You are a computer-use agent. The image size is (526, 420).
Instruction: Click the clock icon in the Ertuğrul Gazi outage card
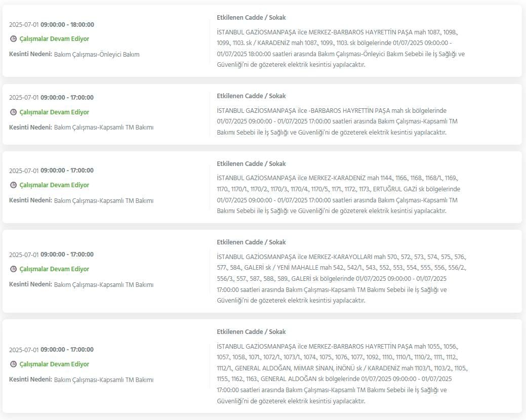point(13,185)
